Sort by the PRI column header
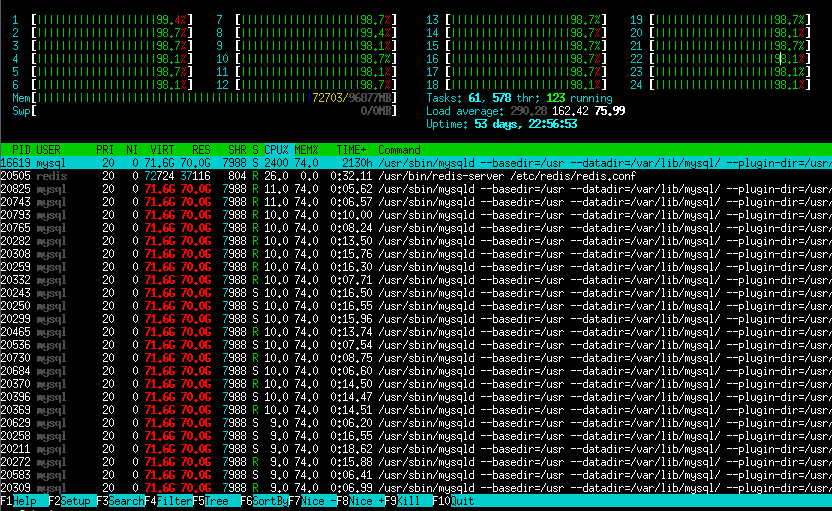 pyautogui.click(x=105, y=150)
